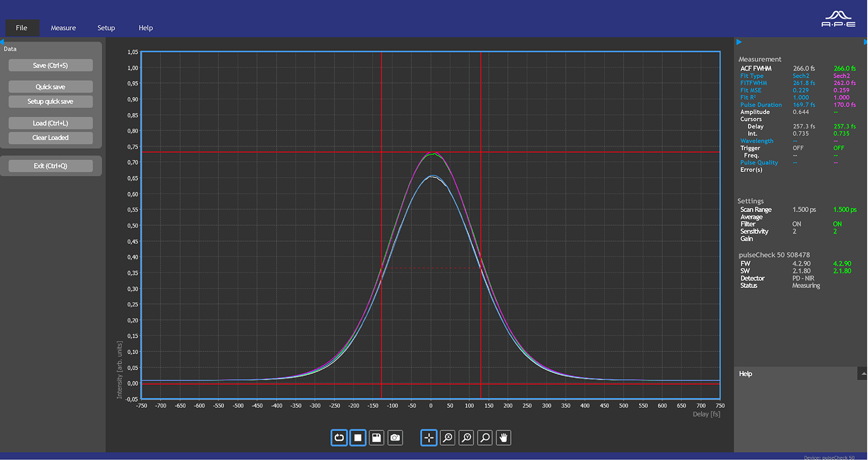Expand the Help panel arrow

point(863,373)
